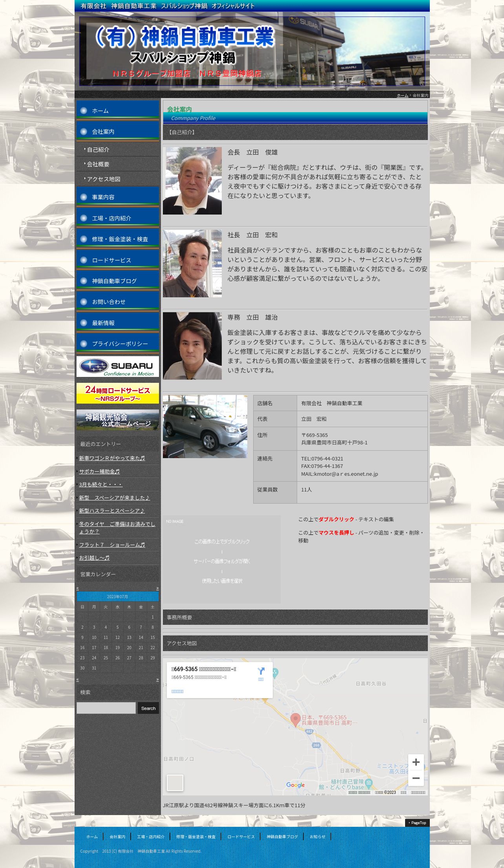Open blog entry お引越し〜

pos(94,558)
